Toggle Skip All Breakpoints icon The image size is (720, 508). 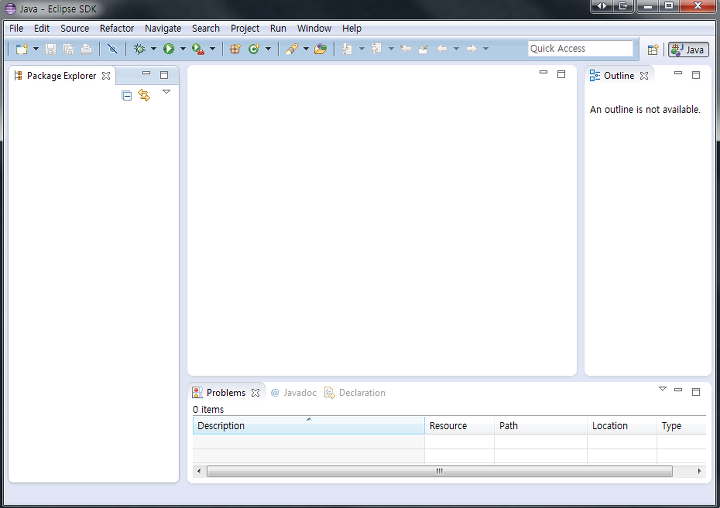[112, 49]
